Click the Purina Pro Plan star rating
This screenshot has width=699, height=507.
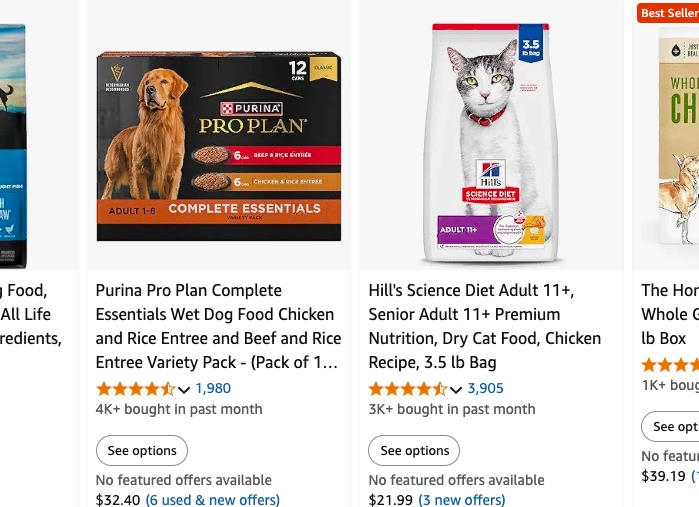coord(136,389)
